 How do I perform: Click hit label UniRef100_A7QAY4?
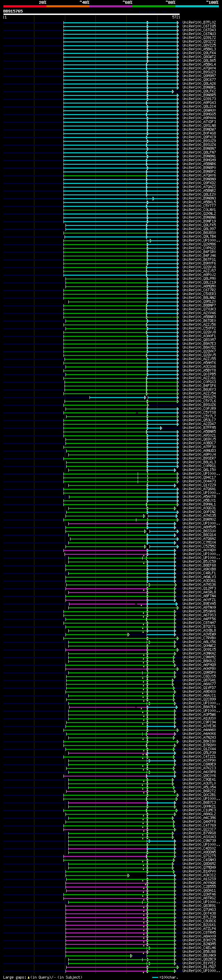[x=199, y=68]
